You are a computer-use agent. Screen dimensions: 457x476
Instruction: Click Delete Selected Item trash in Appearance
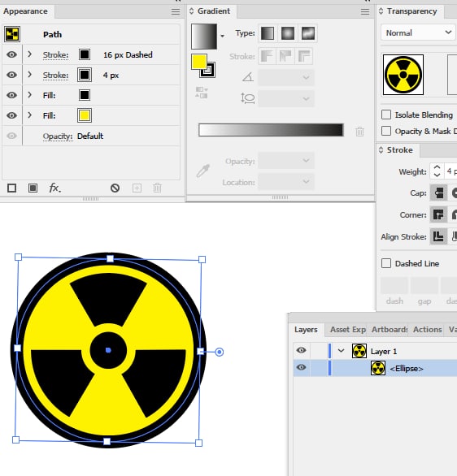(157, 188)
